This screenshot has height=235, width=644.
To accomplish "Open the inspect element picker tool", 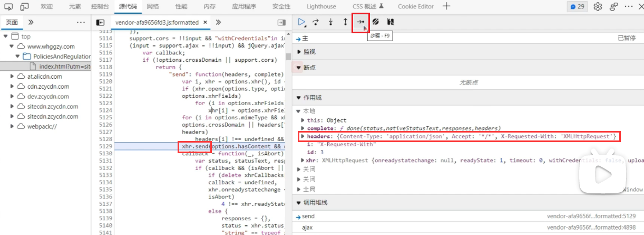I will click(9, 6).
